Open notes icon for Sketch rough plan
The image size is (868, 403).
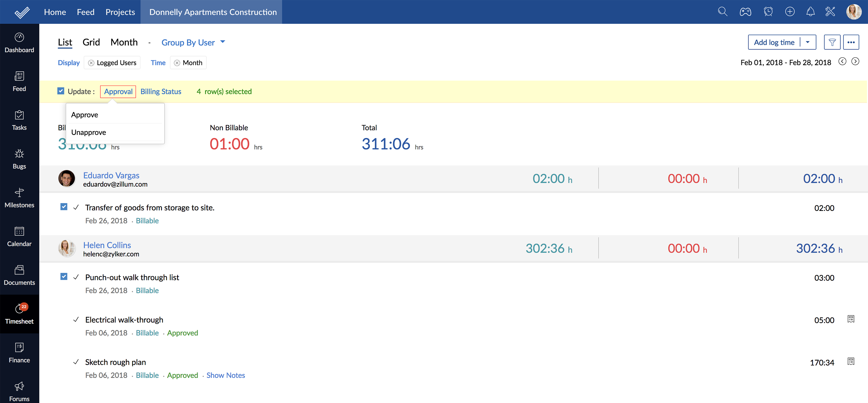851,362
